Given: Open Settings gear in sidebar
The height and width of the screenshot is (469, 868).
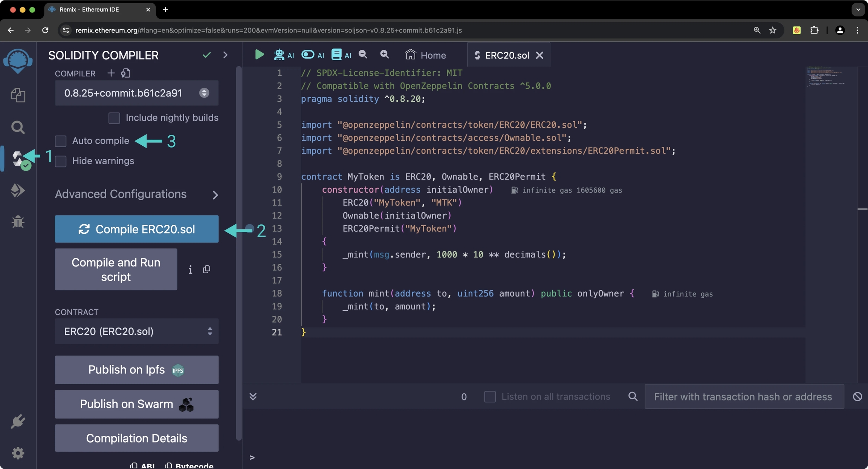Looking at the screenshot, I should 18,453.
